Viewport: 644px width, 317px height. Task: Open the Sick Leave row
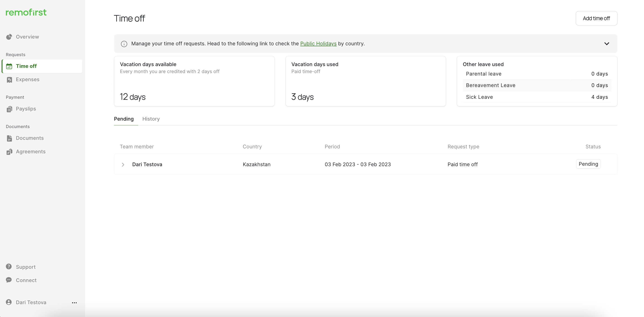(537, 97)
